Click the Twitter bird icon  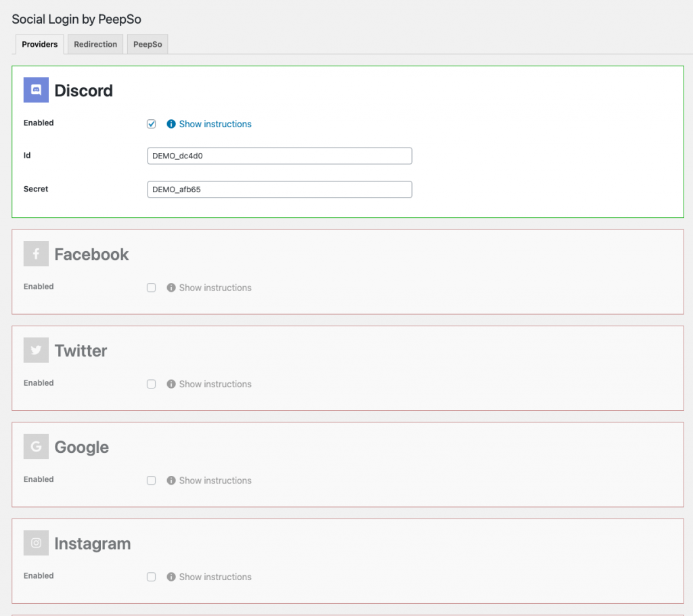pos(37,350)
